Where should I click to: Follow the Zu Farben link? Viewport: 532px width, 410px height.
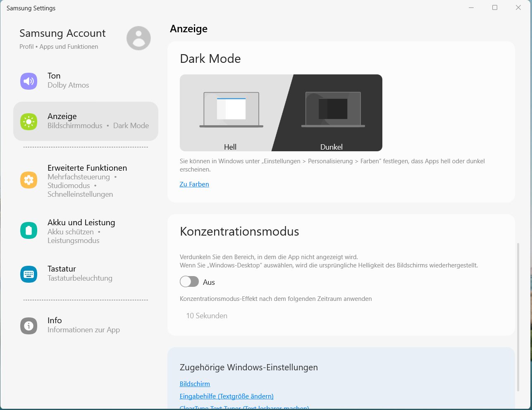pos(194,184)
